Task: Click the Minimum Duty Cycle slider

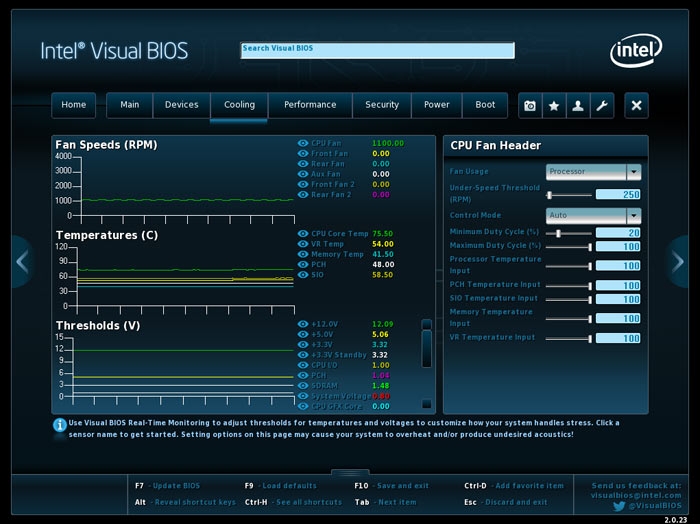Action: (x=569, y=233)
